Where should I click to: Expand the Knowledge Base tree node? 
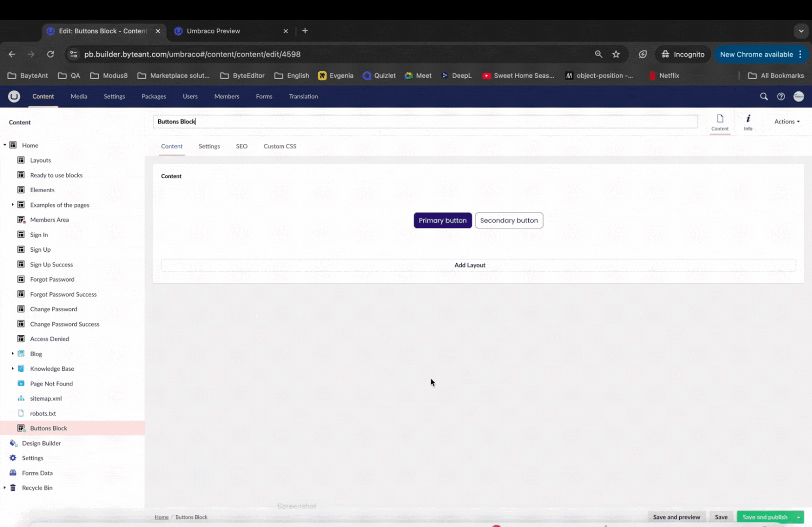pyautogui.click(x=13, y=368)
